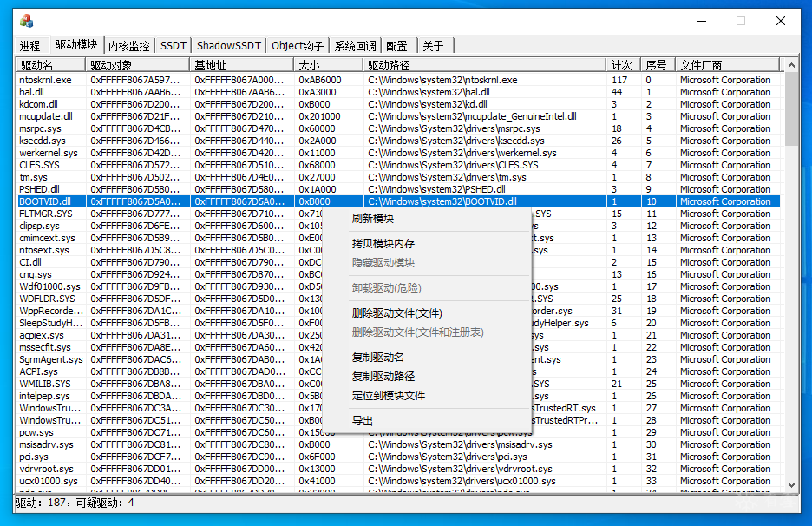The width and height of the screenshot is (812, 526).
Task: Select the 驱动模块 tab
Action: tap(76, 45)
